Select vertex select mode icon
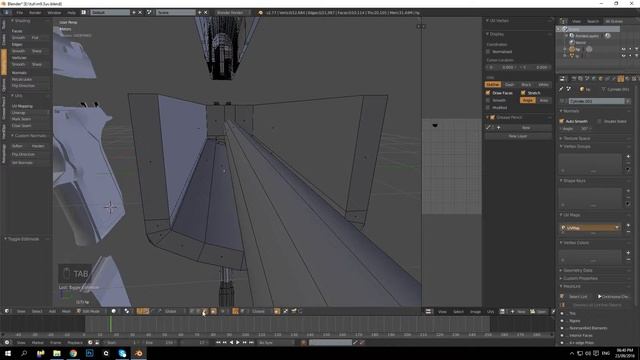 pos(191,311)
